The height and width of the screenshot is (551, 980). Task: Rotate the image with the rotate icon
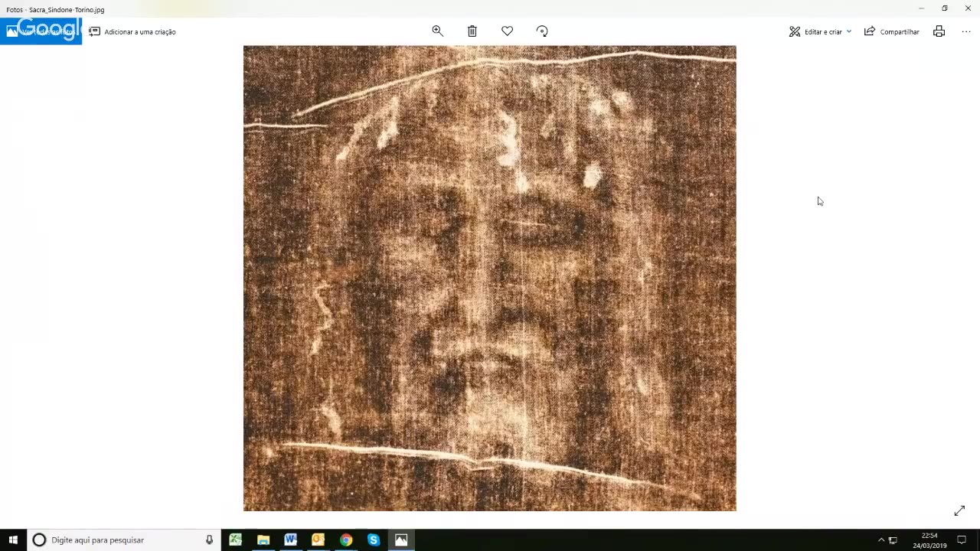(x=542, y=31)
